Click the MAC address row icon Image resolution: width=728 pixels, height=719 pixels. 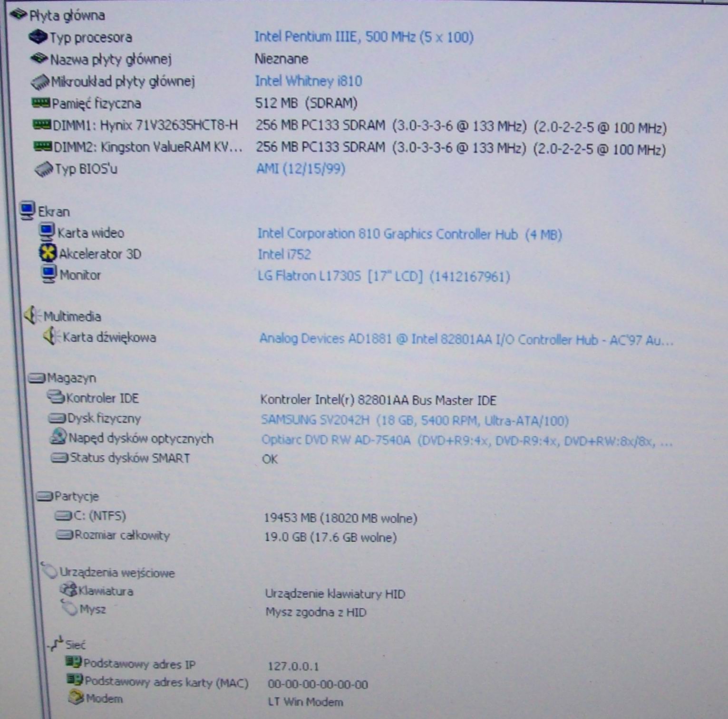tap(75, 680)
